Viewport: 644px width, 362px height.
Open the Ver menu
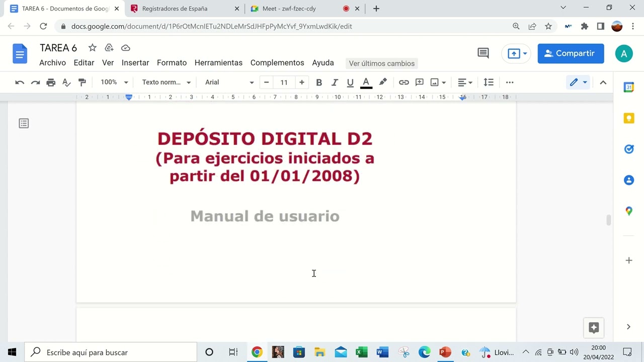click(108, 63)
